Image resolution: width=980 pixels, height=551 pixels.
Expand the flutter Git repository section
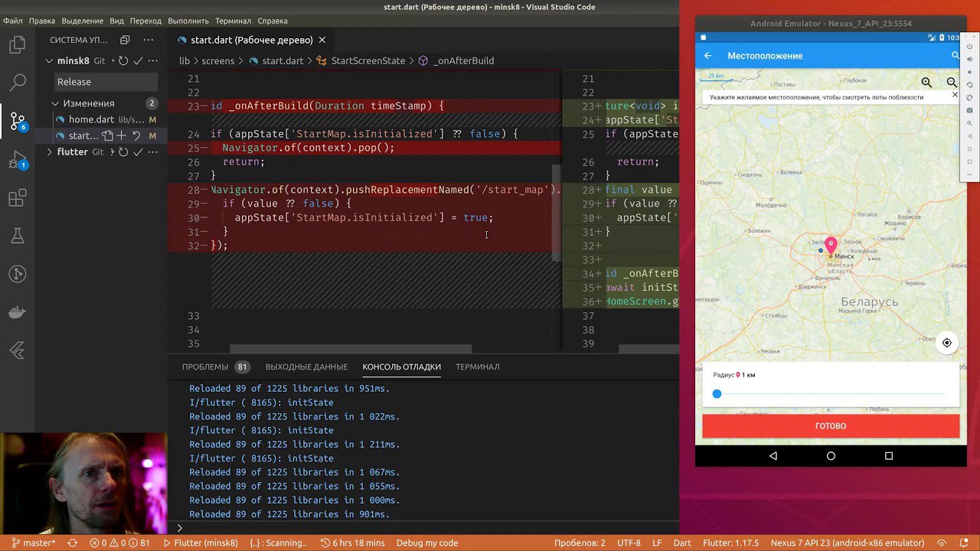tap(49, 152)
